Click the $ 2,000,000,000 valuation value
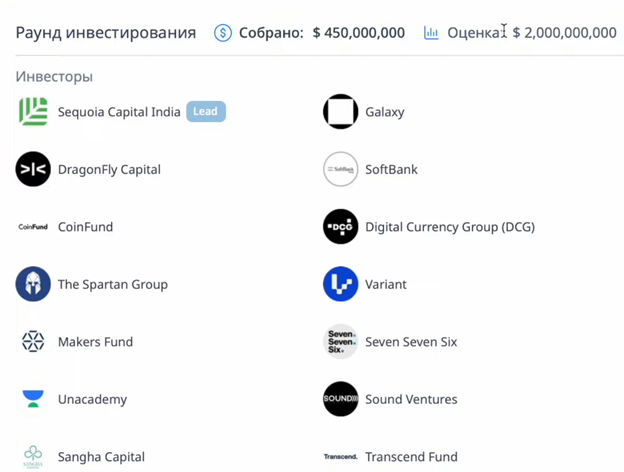 point(564,33)
